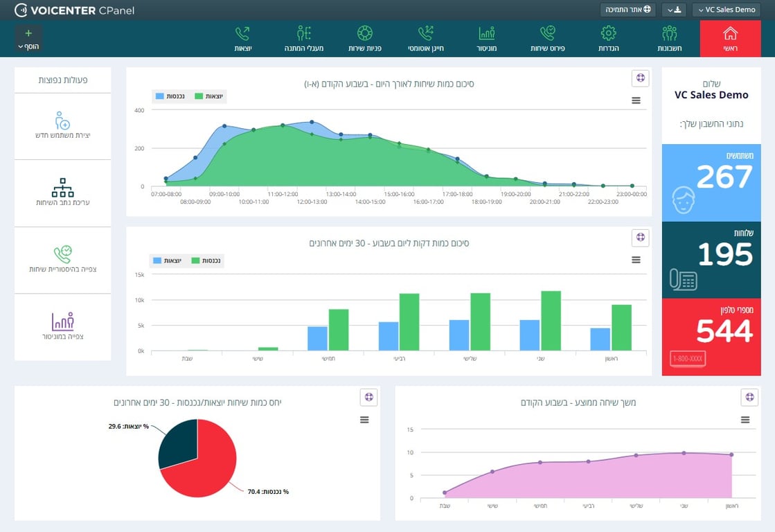Click the יצירת משתמש חדש new user icon
Image resolution: width=775 pixels, height=532 pixels.
click(x=63, y=120)
